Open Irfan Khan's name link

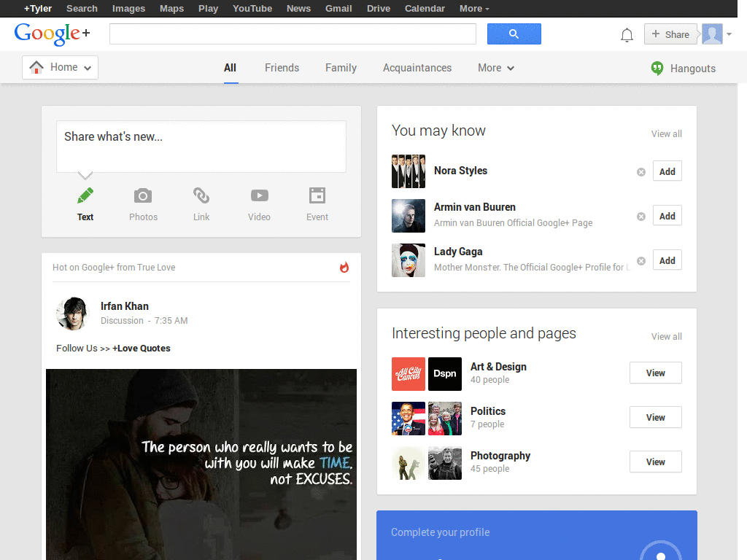(124, 306)
